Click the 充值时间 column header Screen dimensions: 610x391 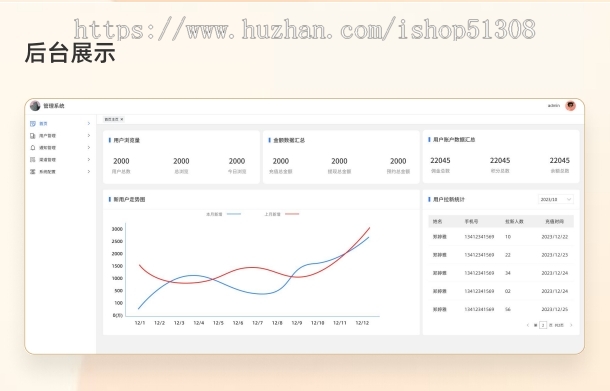554,221
